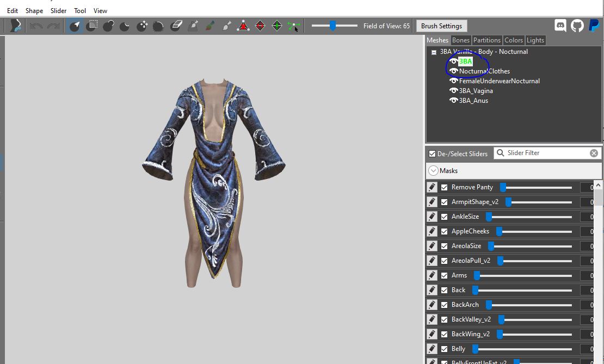Open the GitHub link icon

(577, 26)
